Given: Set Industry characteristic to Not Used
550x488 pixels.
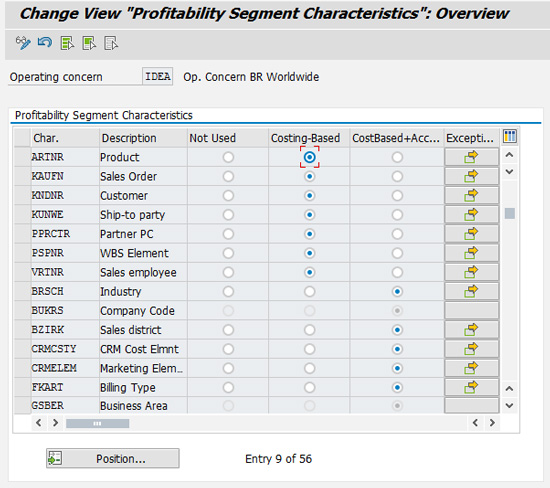Looking at the screenshot, I should (228, 291).
